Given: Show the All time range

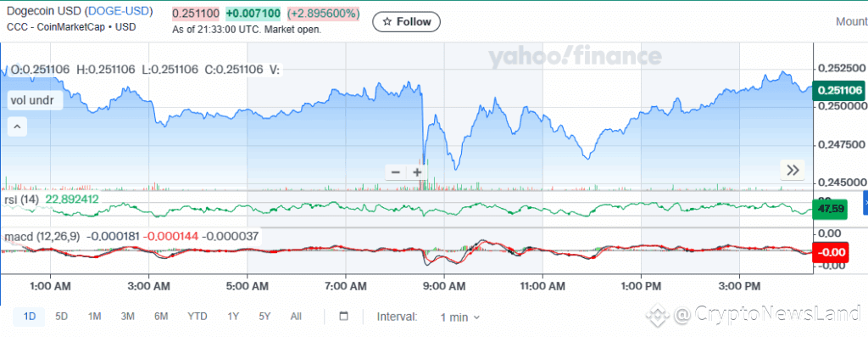Looking at the screenshot, I should tap(296, 317).
